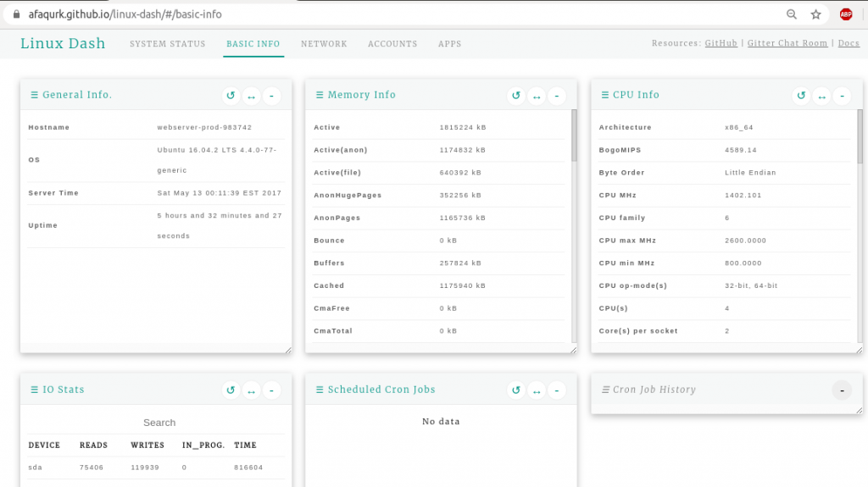Toggle width of CPU Info panel
Viewport: 868px width, 487px height.
pos(821,96)
